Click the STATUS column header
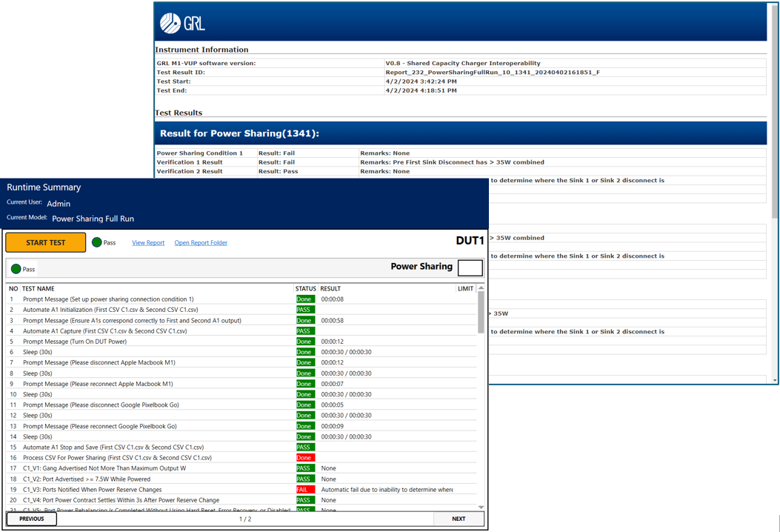Viewport: 780px width, 532px height. click(306, 288)
